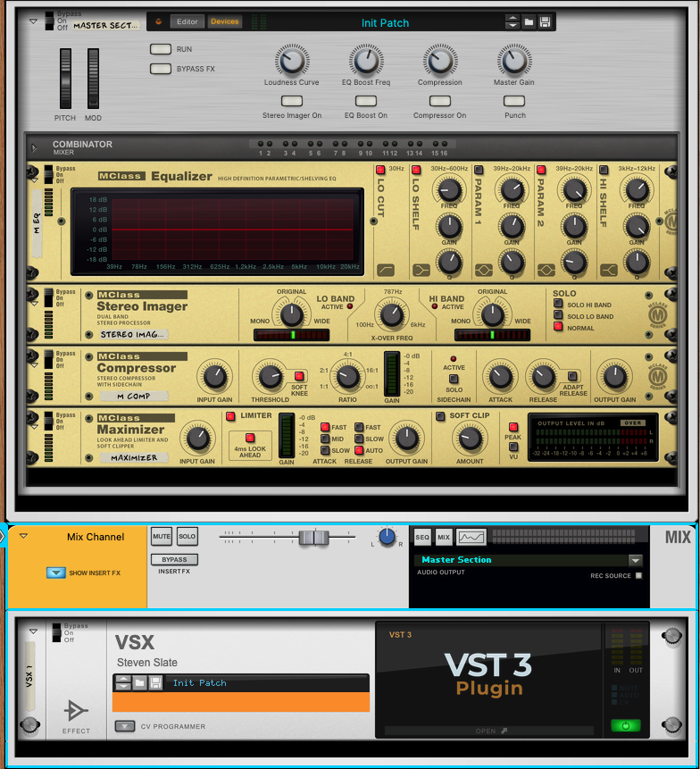Open the Master Section audio output dropdown
The width and height of the screenshot is (700, 769).
pos(636,560)
